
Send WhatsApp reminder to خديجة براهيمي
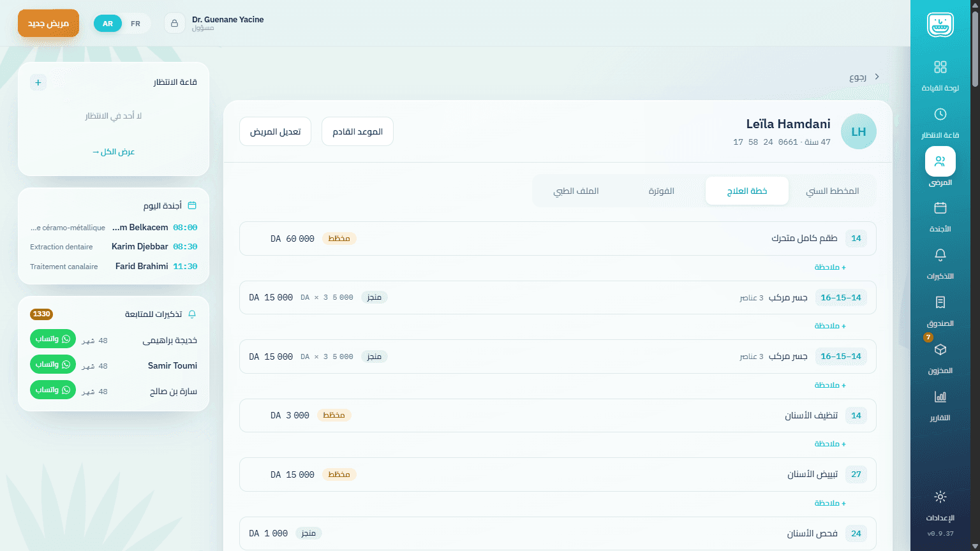point(53,339)
